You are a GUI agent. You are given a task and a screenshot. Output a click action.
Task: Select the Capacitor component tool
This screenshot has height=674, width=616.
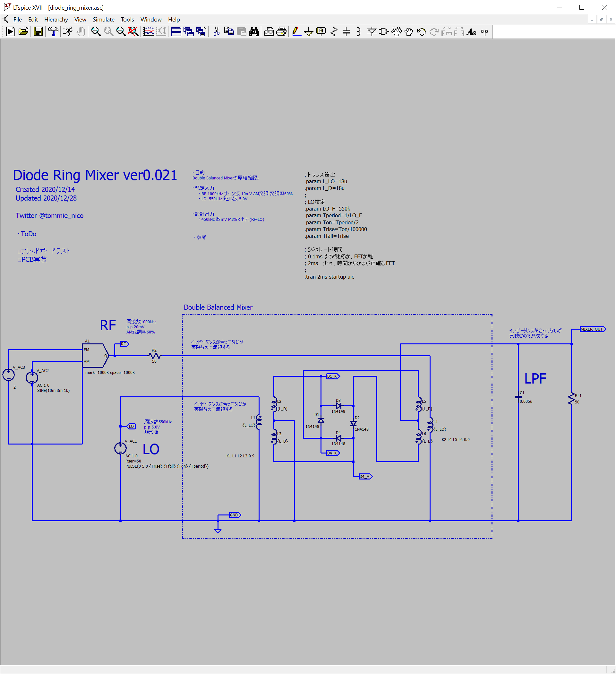point(346,32)
